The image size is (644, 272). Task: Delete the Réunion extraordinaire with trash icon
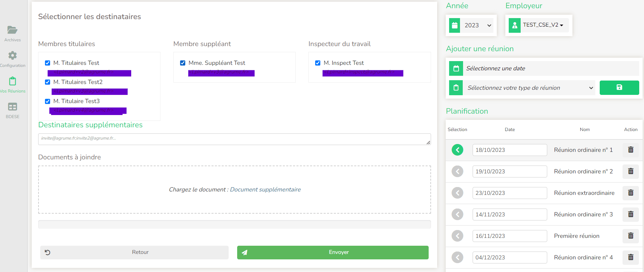630,193
